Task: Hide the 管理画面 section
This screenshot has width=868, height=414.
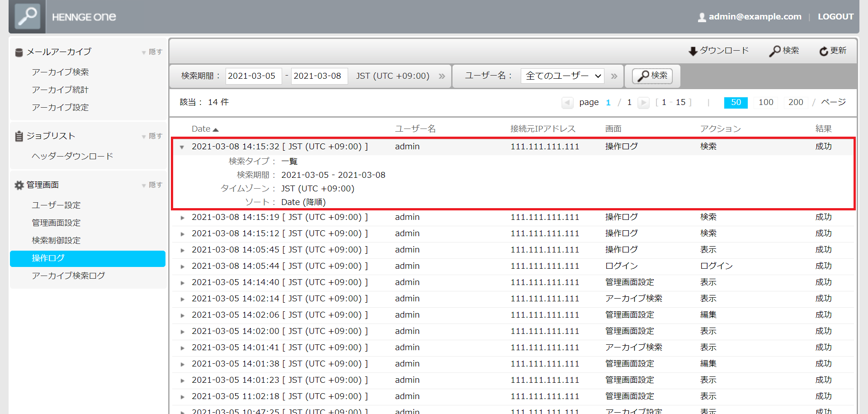Action: pyautogui.click(x=152, y=185)
